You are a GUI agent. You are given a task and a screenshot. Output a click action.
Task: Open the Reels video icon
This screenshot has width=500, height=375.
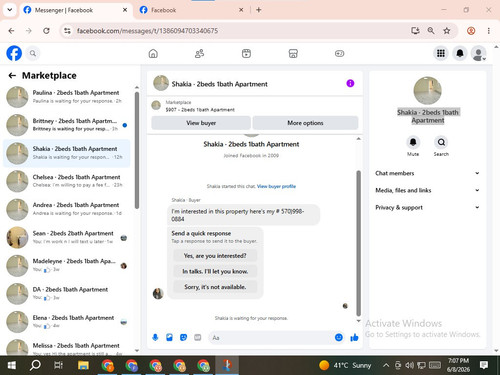pos(246,53)
